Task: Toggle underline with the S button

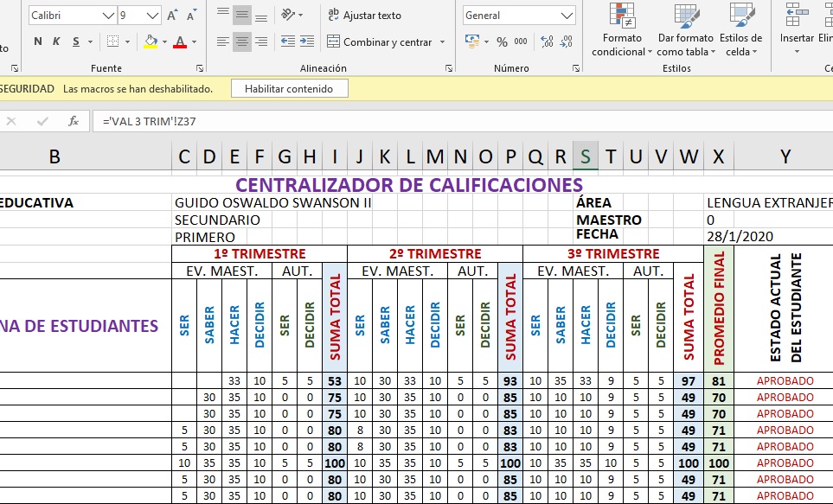Action: [x=76, y=41]
